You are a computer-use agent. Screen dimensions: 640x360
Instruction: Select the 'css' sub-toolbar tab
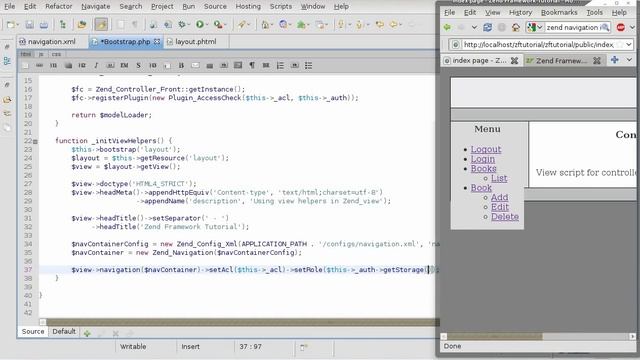tap(56, 54)
